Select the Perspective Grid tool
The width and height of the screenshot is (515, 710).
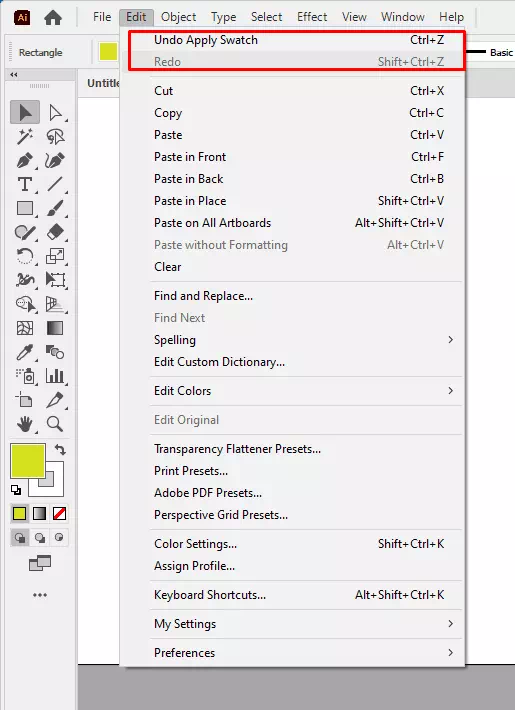tap(55, 304)
